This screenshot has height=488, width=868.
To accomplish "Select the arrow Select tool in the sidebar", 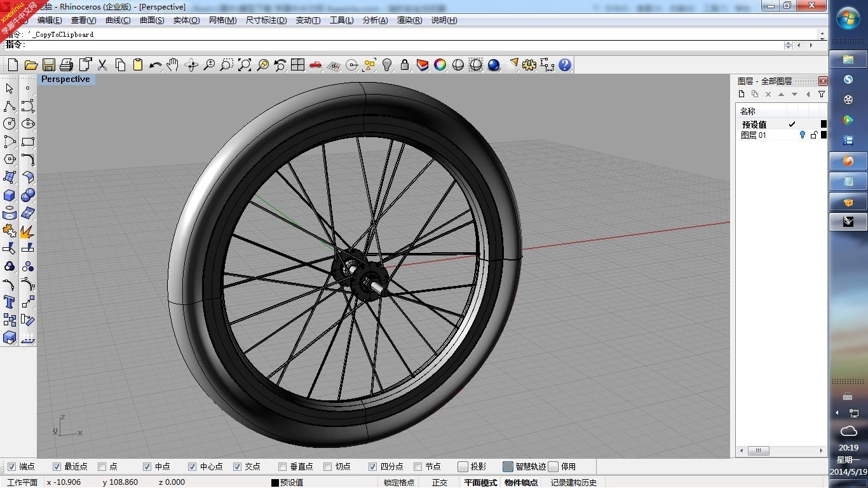I will (10, 88).
